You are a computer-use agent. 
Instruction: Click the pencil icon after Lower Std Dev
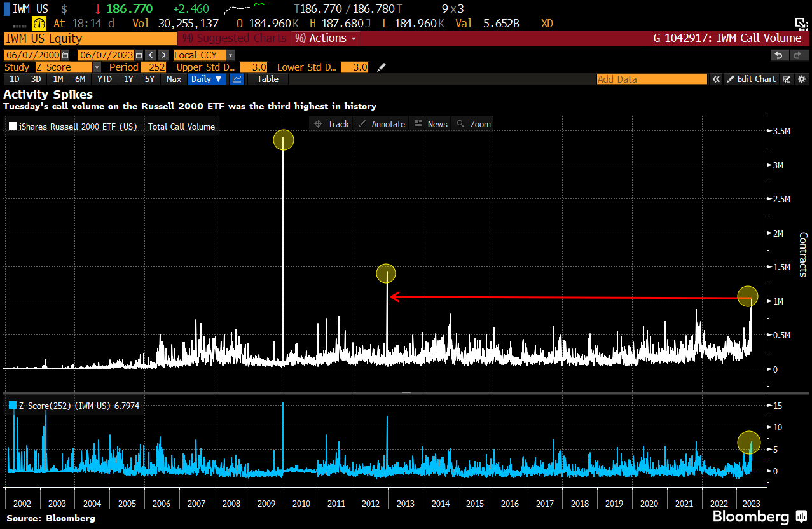click(x=382, y=67)
